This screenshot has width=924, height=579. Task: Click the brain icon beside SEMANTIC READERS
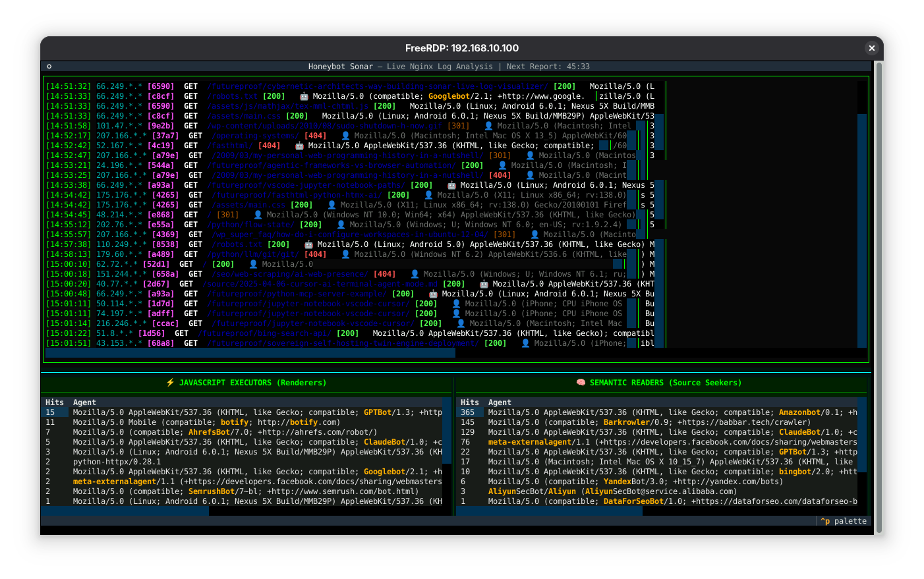581,383
